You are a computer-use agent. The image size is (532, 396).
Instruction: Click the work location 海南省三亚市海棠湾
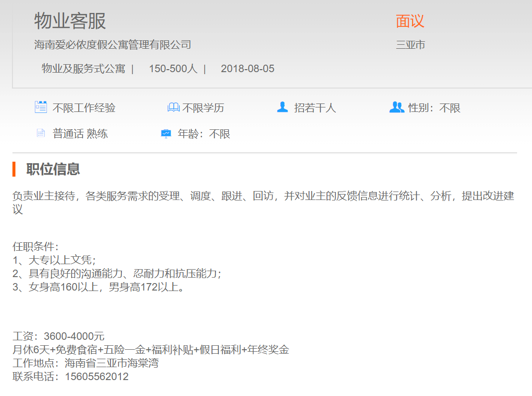111,363
